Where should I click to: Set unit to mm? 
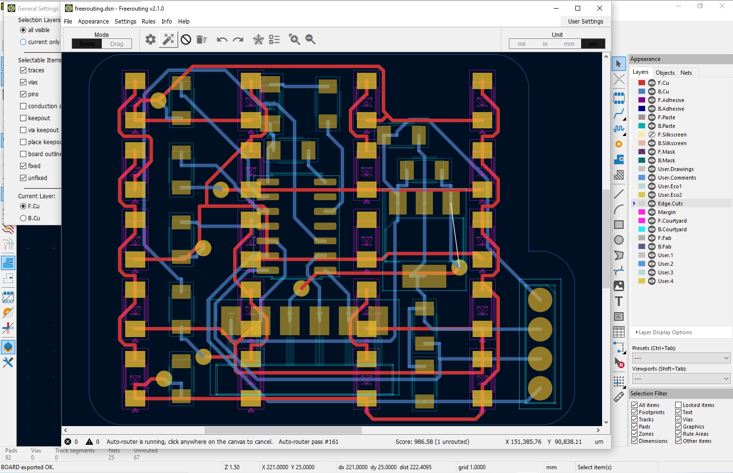point(569,43)
